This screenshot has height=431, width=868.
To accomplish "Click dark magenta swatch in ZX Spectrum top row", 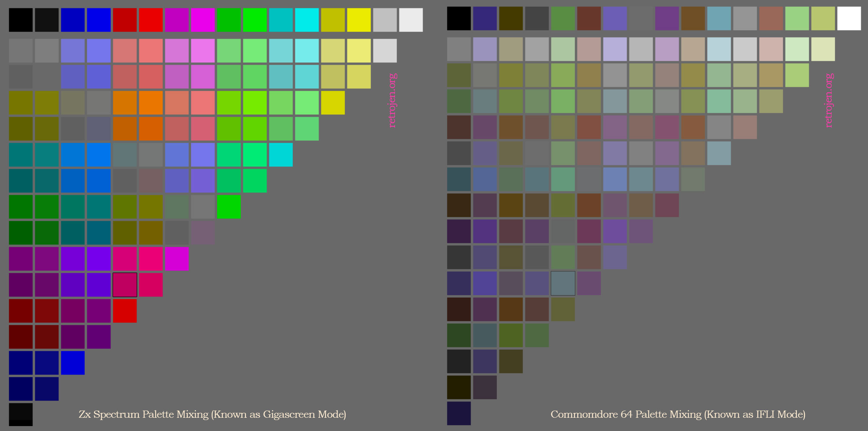I will point(177,20).
